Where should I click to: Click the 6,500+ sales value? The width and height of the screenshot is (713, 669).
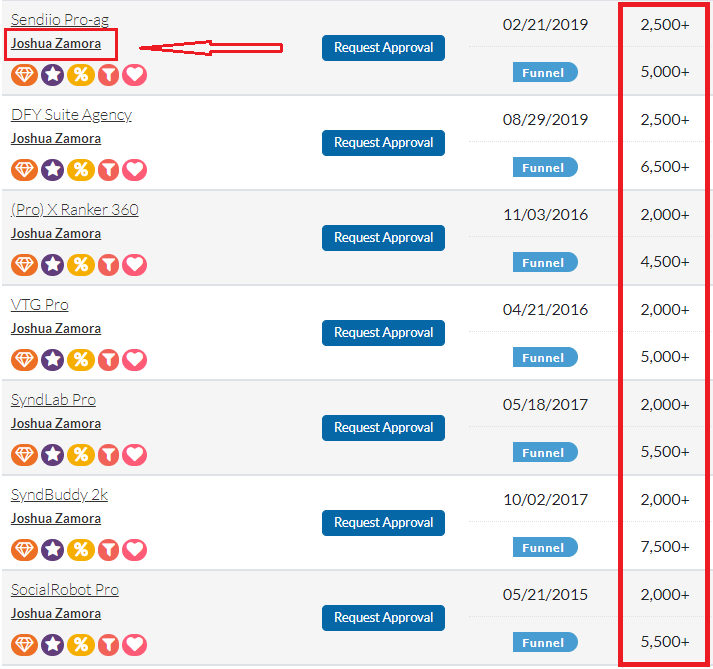pos(665,167)
